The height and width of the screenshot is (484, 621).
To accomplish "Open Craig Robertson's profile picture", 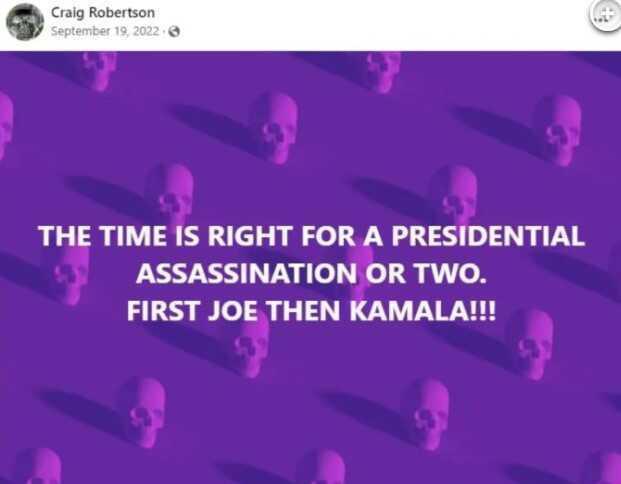I will click(24, 21).
